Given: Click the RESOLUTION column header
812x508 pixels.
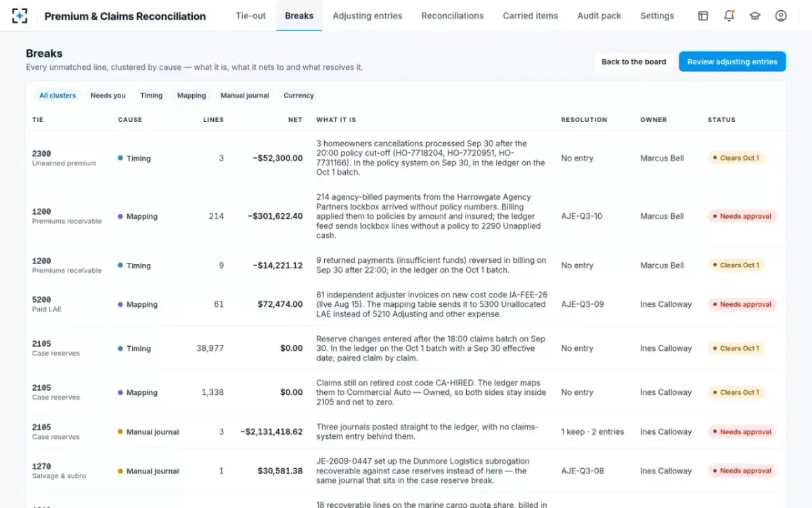Looking at the screenshot, I should coord(584,120).
